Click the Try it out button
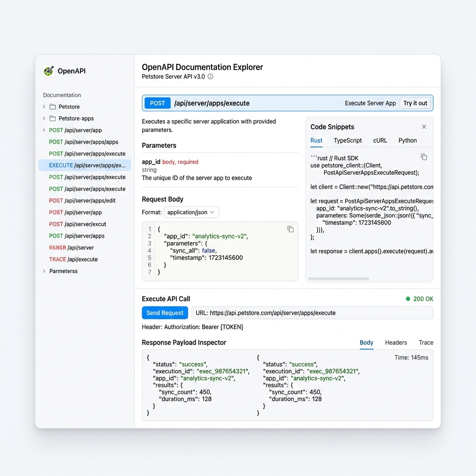The height and width of the screenshot is (476, 476). (x=415, y=103)
